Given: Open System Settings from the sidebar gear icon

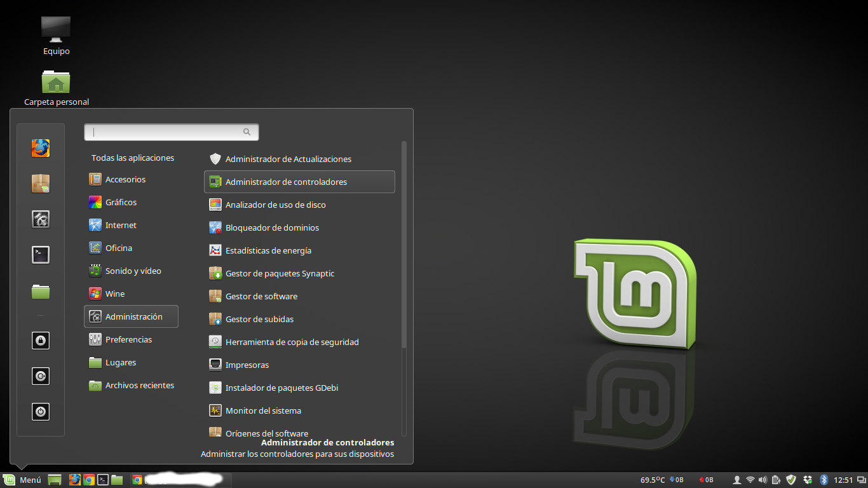Looking at the screenshot, I should pos(41,219).
